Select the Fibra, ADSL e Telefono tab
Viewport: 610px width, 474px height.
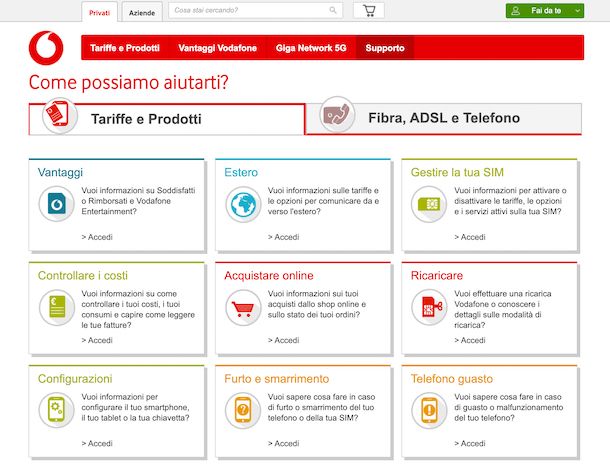pyautogui.click(x=443, y=118)
